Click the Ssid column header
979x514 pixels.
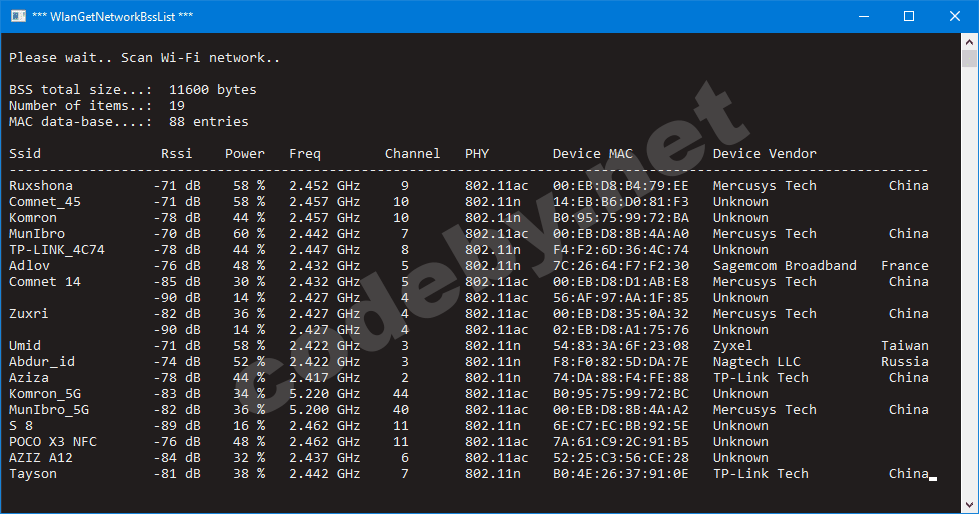pos(25,154)
